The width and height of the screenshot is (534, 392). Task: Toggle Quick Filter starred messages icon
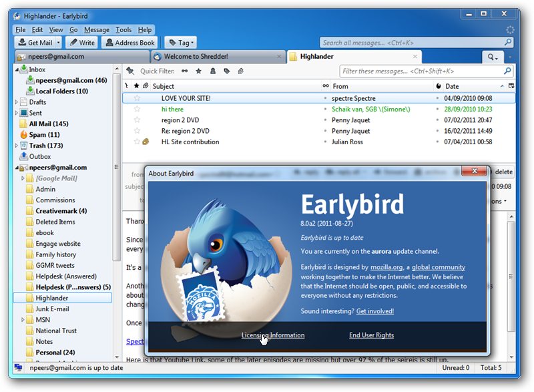click(198, 71)
